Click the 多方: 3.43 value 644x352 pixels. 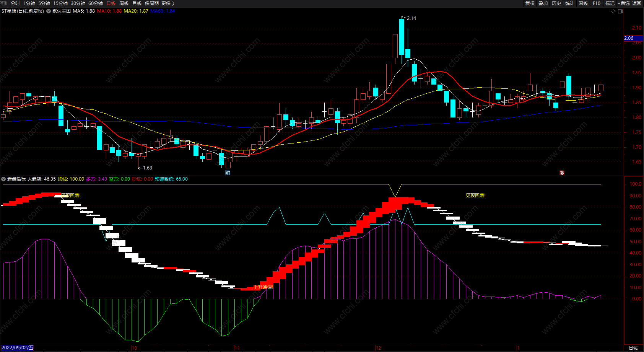(96, 179)
